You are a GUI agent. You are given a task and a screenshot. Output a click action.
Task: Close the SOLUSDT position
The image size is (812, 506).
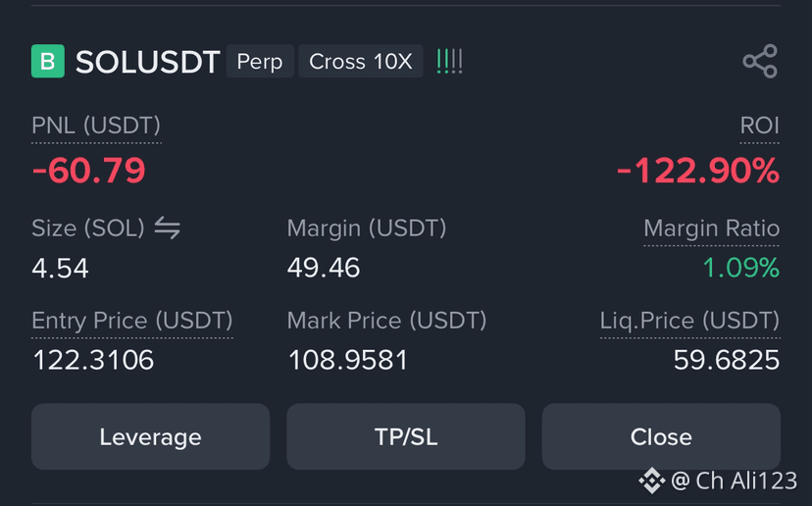661,436
